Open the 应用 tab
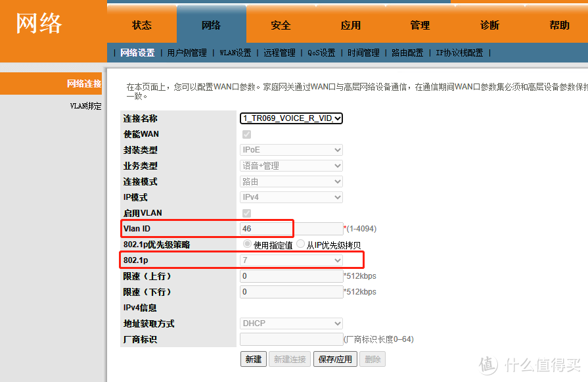This screenshot has height=382, width=588. coord(351,25)
